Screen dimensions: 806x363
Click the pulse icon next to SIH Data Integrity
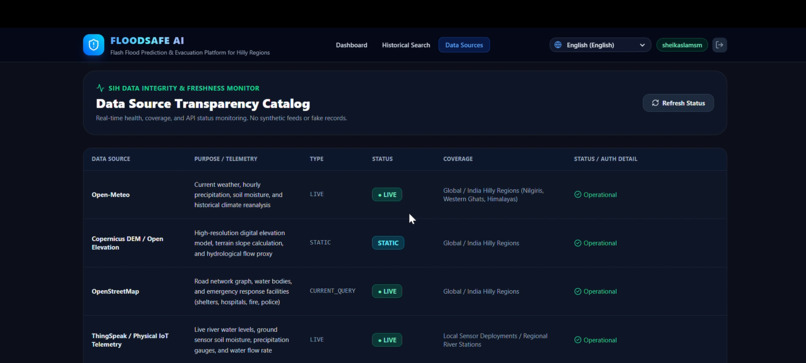coord(100,88)
